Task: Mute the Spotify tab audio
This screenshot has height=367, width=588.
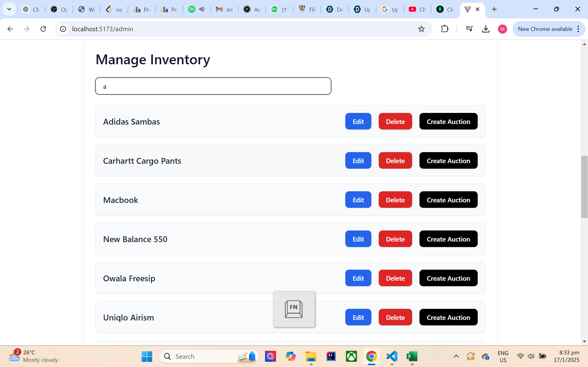Action: pos(202,9)
